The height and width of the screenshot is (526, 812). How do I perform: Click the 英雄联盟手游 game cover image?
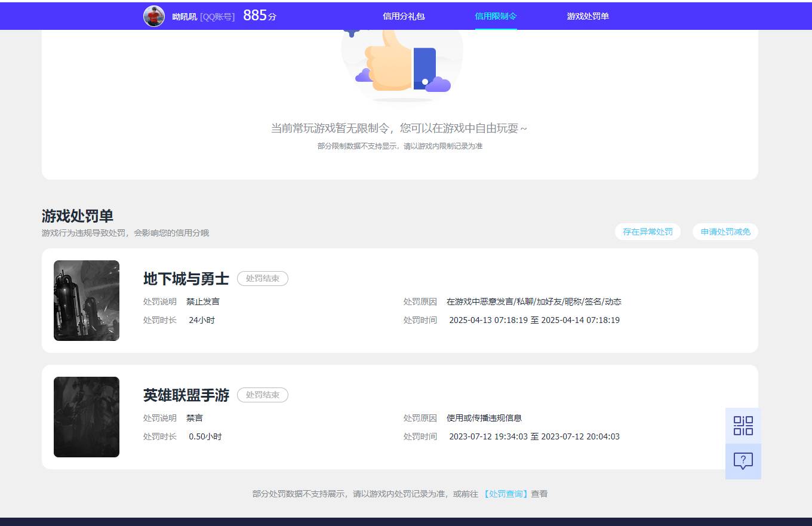[x=86, y=417]
